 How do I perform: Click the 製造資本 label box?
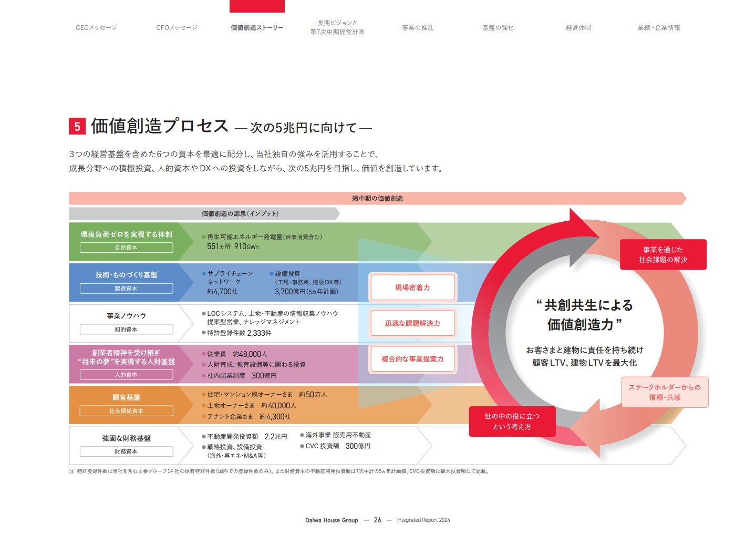(126, 289)
